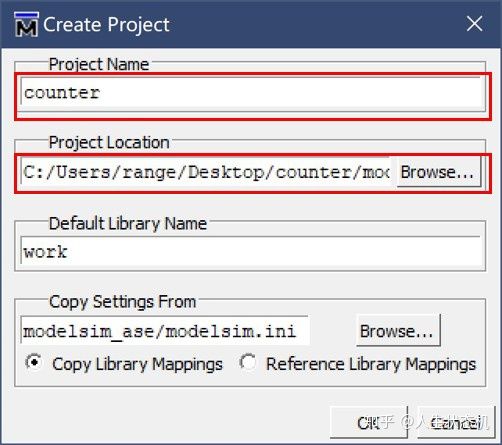Confirm project creation with OK
The height and width of the screenshot is (445, 502).
pyautogui.click(x=369, y=422)
